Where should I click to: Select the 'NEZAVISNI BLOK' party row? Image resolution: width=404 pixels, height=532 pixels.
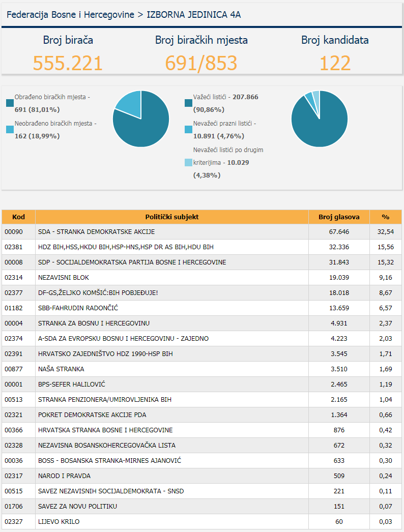click(64, 278)
